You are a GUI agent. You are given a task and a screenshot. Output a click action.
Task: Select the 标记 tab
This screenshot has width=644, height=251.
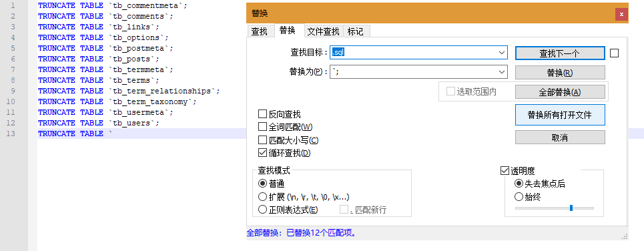point(355,31)
